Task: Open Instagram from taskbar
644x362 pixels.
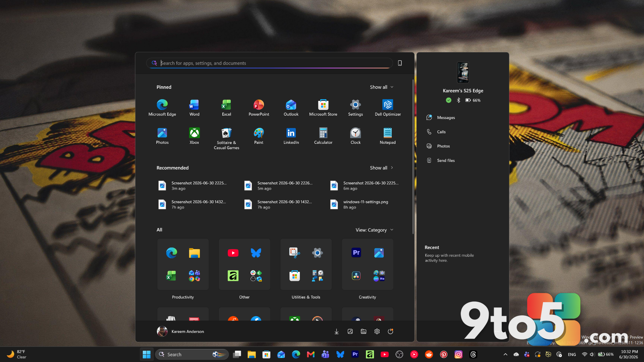Action: pos(458,354)
